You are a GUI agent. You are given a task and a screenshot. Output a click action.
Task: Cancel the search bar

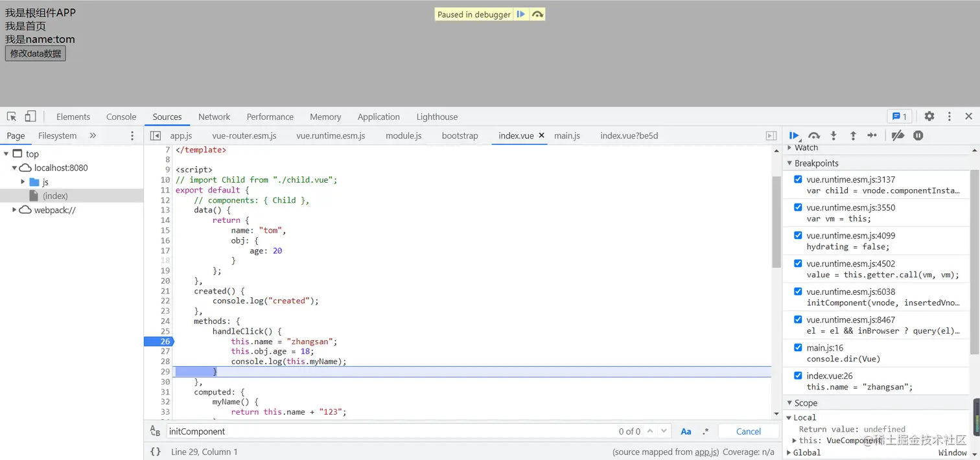coord(749,431)
